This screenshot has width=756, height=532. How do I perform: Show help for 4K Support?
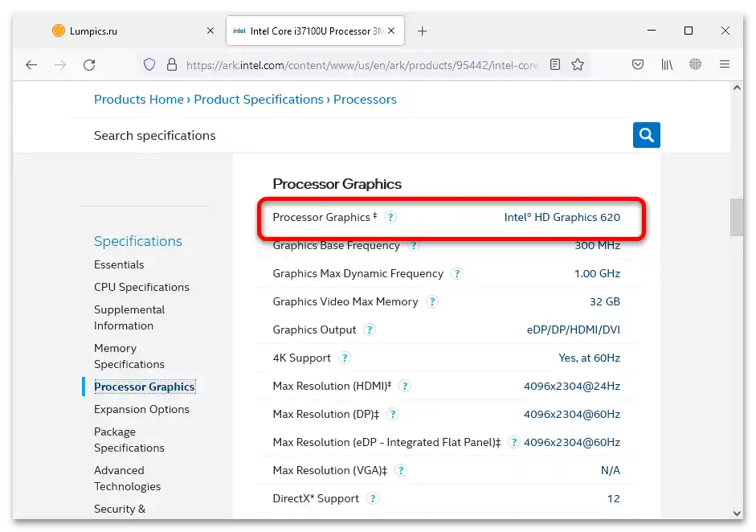click(x=344, y=358)
